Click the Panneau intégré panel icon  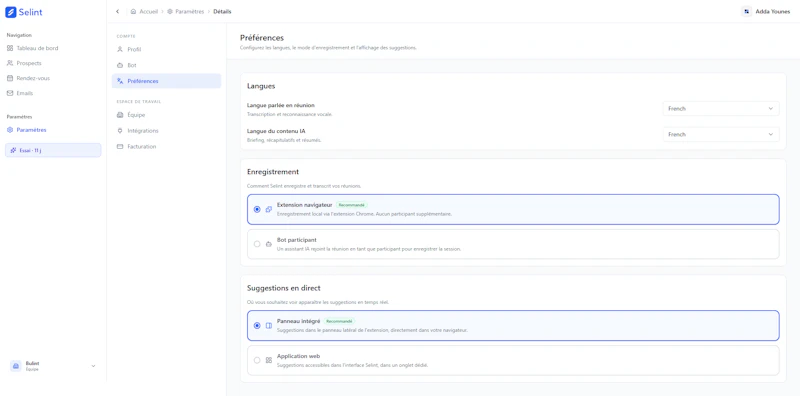[x=269, y=326]
